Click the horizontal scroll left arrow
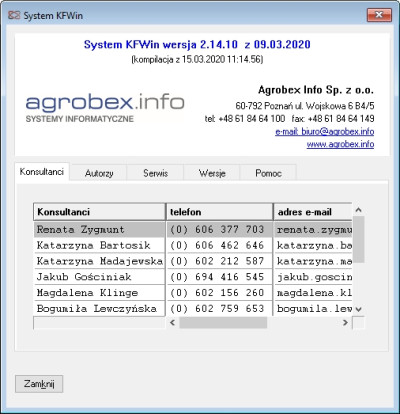Screen dimensions: 400x414 (x=172, y=322)
